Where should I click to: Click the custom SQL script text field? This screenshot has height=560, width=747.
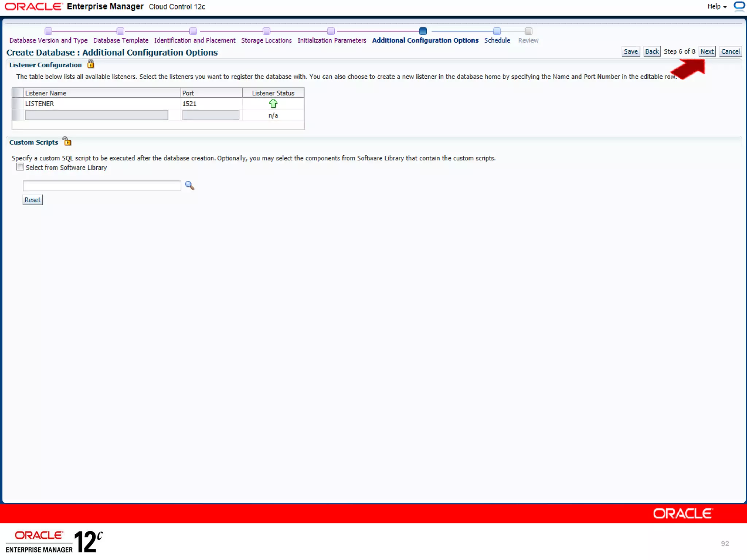tap(102, 186)
